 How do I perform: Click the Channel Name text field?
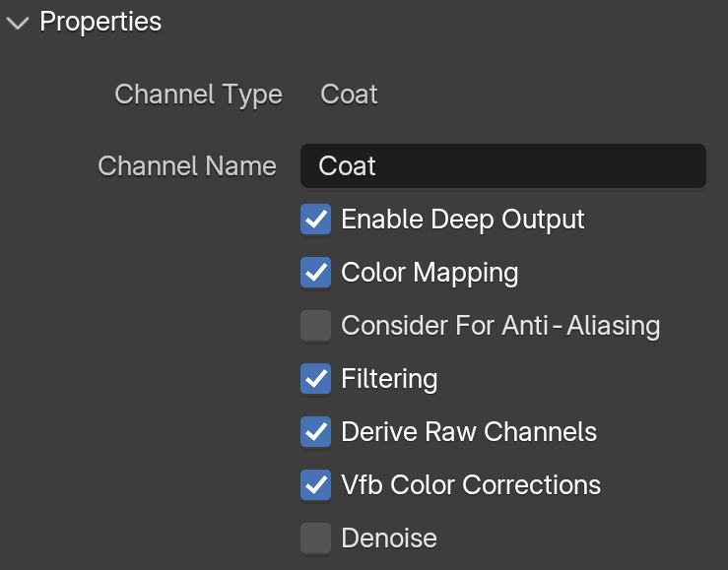tap(503, 166)
